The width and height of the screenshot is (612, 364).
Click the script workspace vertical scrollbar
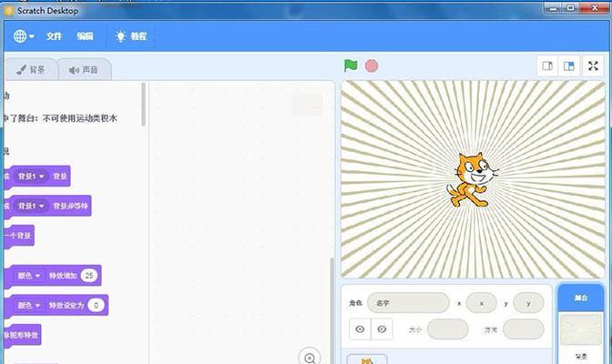coord(332,310)
